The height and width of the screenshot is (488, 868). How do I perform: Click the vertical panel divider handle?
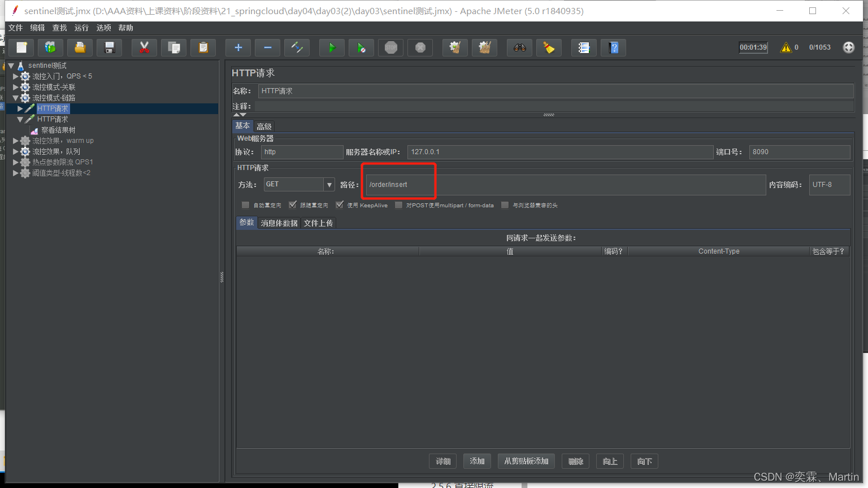(222, 277)
